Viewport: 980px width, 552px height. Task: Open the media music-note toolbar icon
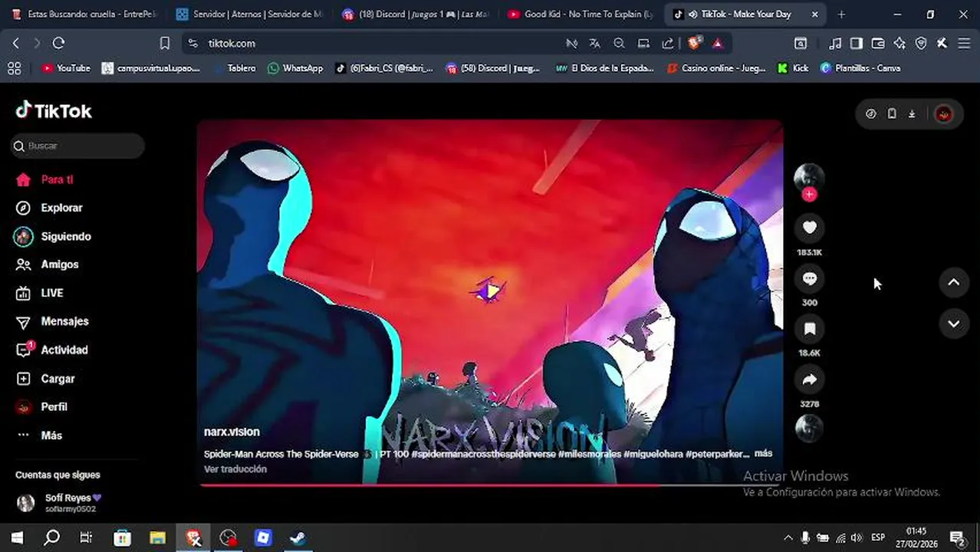tap(836, 44)
